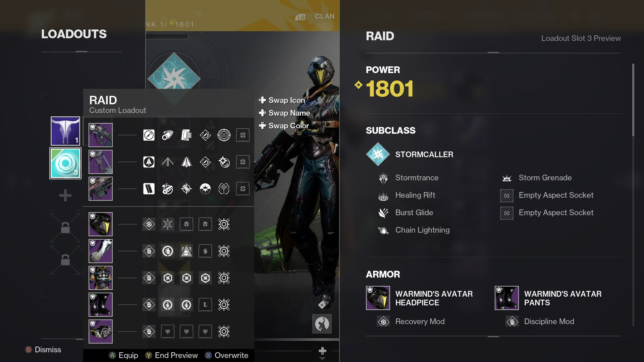The width and height of the screenshot is (644, 362).
Task: Click the Stormcaller subclass icon
Action: tap(377, 154)
